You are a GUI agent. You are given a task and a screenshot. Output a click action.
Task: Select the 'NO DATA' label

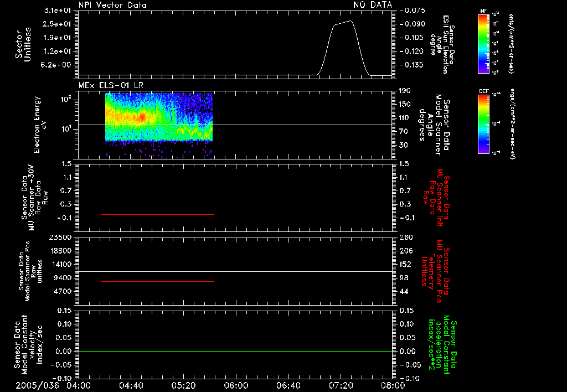373,4
